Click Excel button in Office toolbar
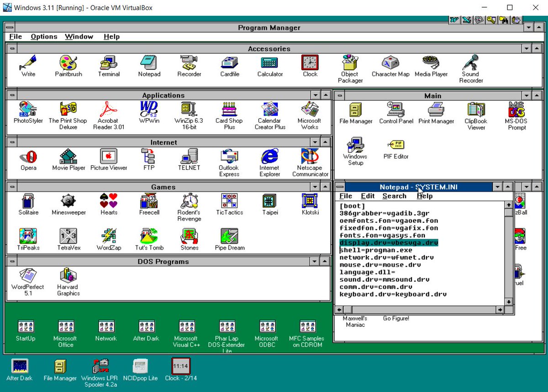The height and width of the screenshot is (392, 548). 466,20
